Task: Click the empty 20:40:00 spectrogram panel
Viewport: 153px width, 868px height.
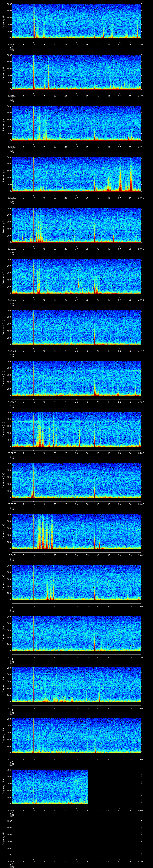Action: click(x=76, y=838)
